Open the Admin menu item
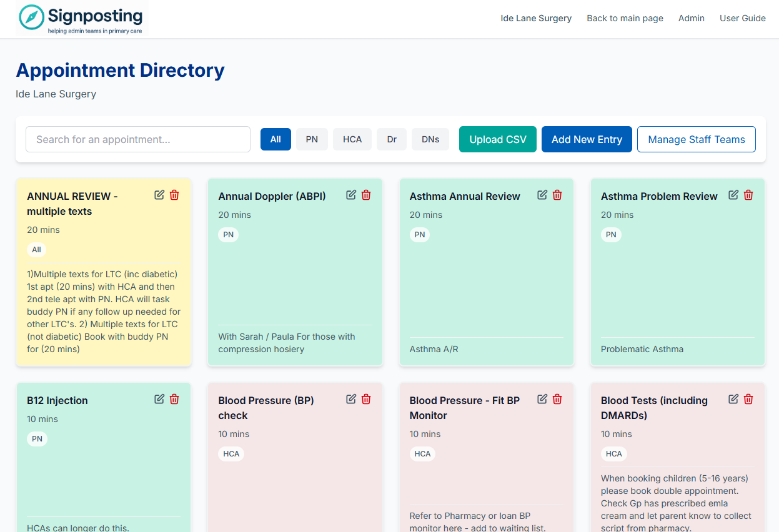The height and width of the screenshot is (532, 779). coord(692,18)
